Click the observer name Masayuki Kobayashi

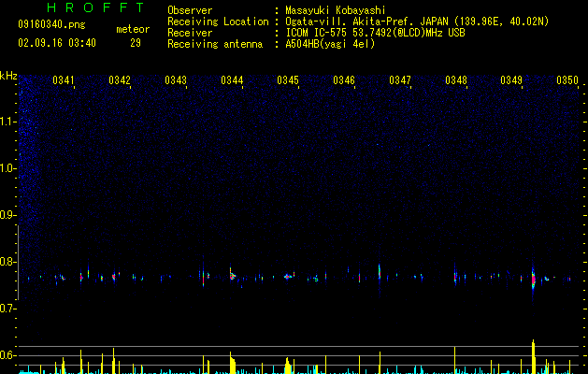tap(336, 10)
